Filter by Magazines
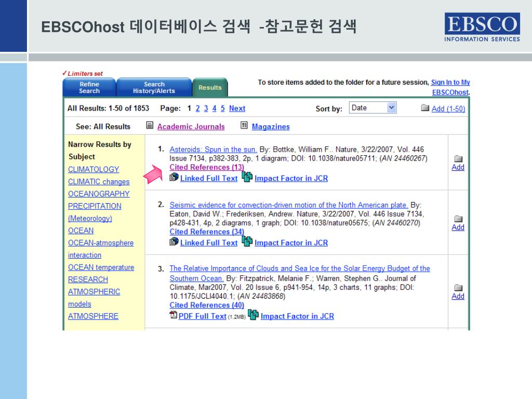Image resolution: width=532 pixels, height=399 pixels. click(271, 127)
